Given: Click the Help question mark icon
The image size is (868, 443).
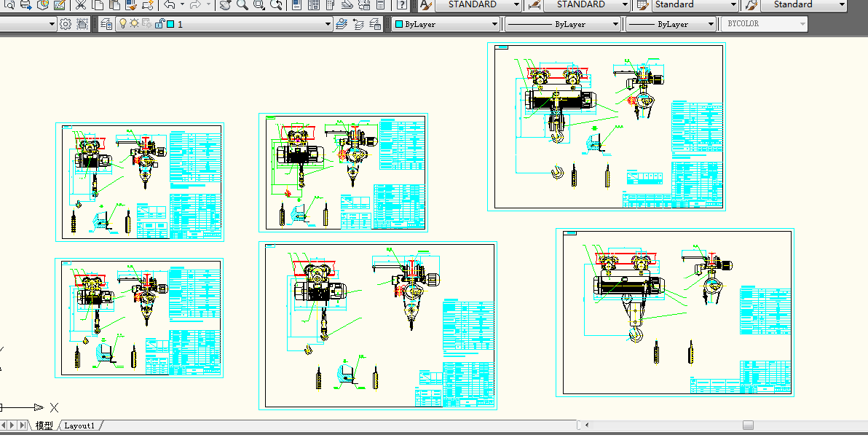Looking at the screenshot, I should (402, 5).
